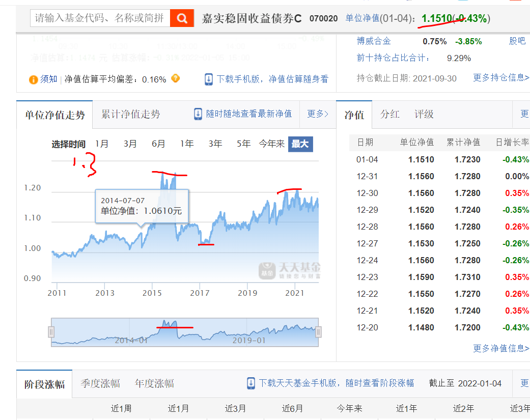Switch to 年度涨幅 tab

tap(154, 383)
